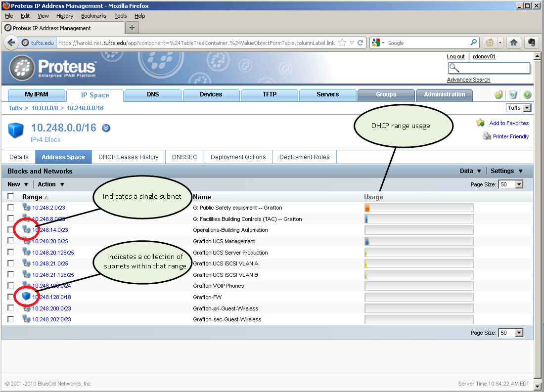Screen dimensions: 544x392
Task: Click the Firefox back arrow button
Action: click(x=11, y=43)
